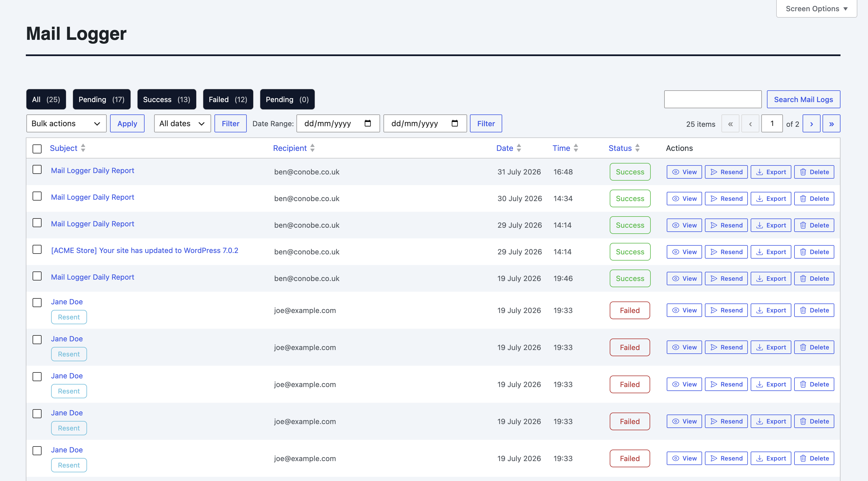
Task: Click the Search Mail Logs button
Action: coord(803,99)
